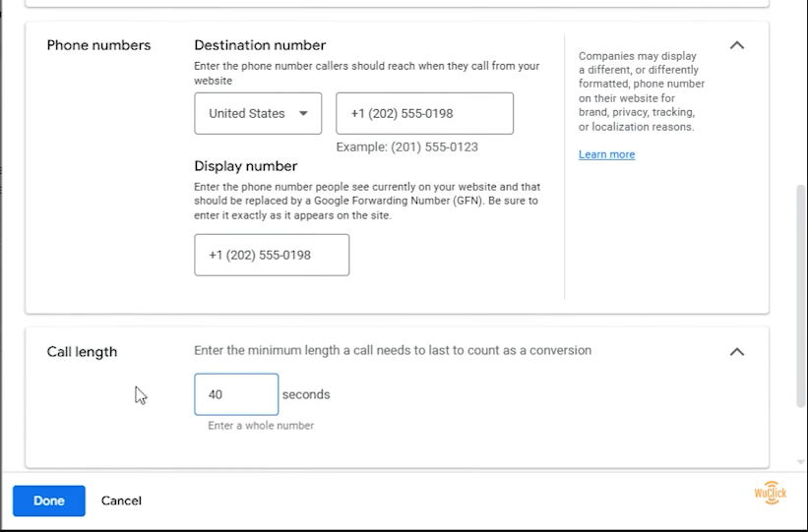Viewport: 808px width, 532px height.
Task: Click the Cancel button
Action: coord(121,501)
